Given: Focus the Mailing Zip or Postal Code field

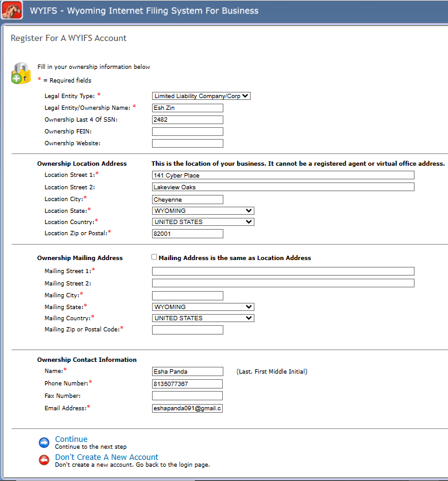Looking at the screenshot, I should point(187,330).
